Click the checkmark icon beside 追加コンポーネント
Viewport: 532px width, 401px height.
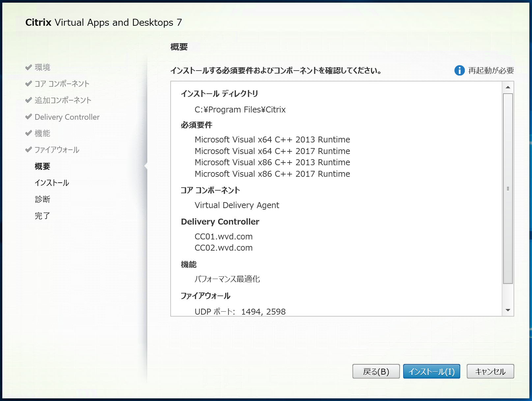coord(28,100)
